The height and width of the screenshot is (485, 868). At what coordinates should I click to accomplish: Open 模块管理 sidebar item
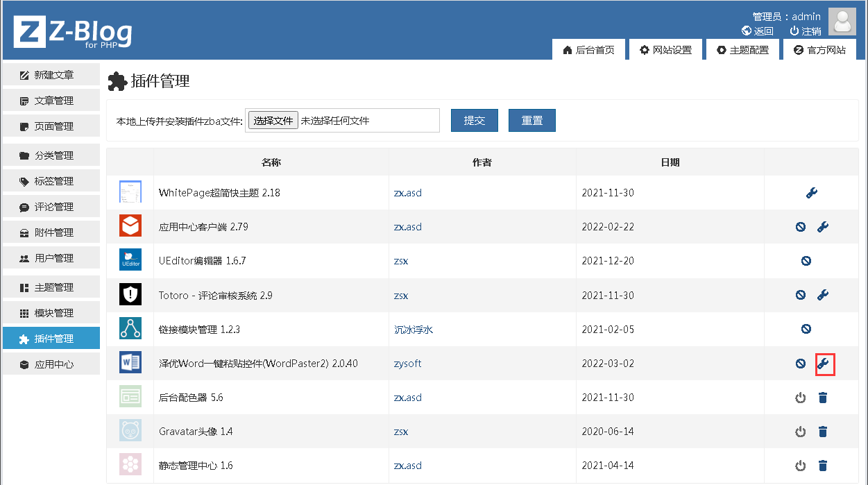click(51, 313)
